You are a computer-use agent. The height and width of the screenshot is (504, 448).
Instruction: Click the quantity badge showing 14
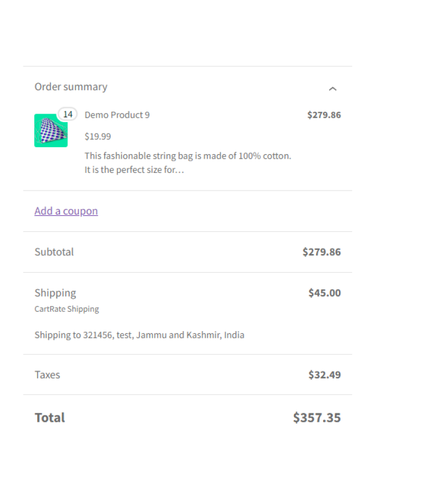[x=68, y=114]
